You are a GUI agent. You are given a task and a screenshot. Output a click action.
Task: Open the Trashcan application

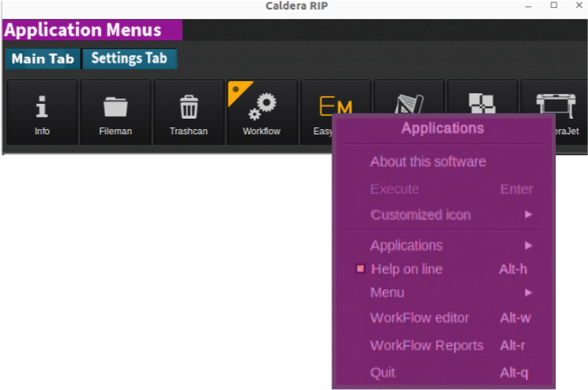[x=188, y=113]
